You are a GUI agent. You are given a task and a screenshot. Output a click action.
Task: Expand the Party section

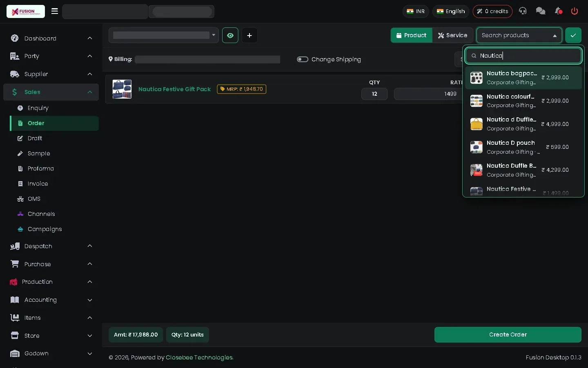(51, 56)
